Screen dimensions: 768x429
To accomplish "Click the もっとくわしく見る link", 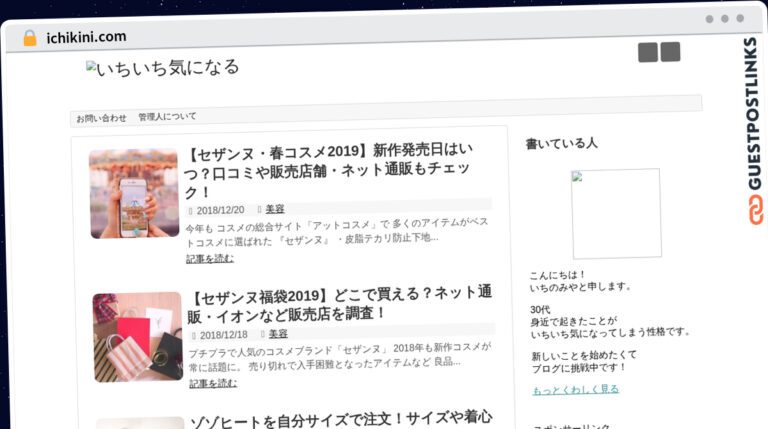I will click(576, 390).
